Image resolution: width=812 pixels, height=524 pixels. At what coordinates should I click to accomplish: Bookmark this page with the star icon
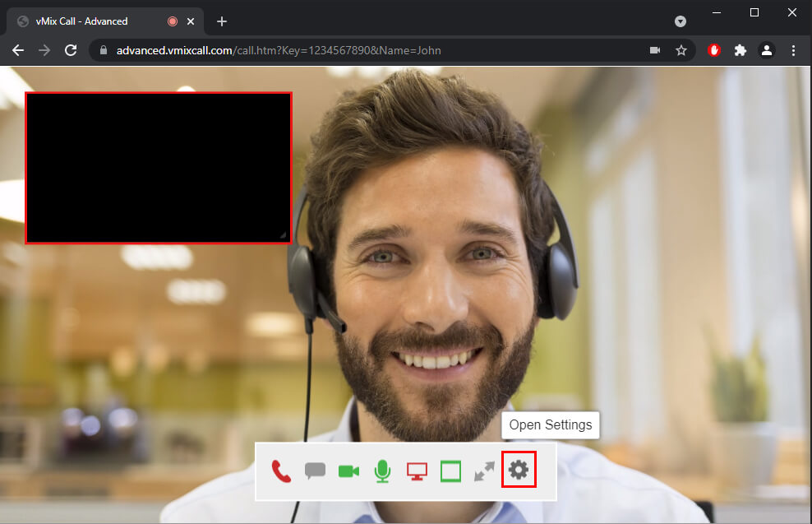[681, 50]
